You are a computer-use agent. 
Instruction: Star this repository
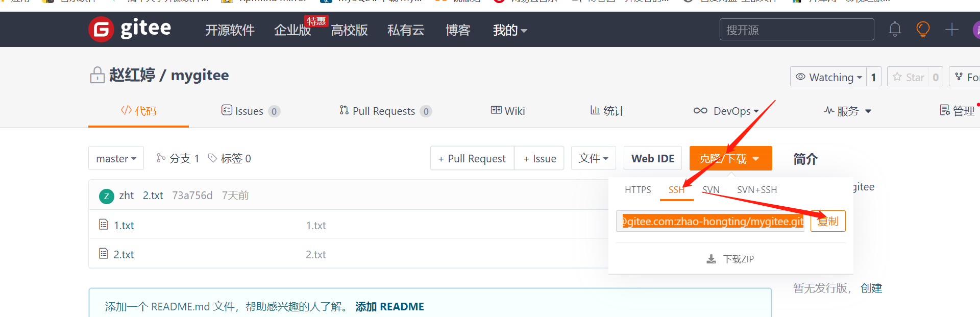[x=908, y=77]
